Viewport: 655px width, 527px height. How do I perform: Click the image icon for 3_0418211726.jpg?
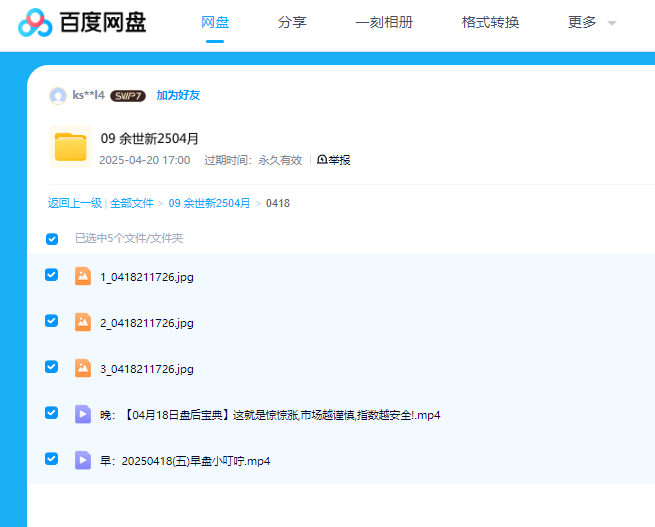click(83, 368)
